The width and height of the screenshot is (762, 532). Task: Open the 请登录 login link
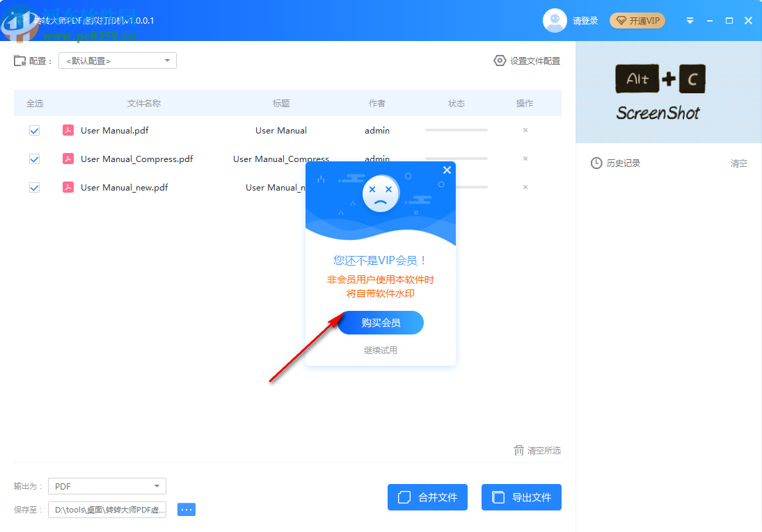tap(585, 21)
